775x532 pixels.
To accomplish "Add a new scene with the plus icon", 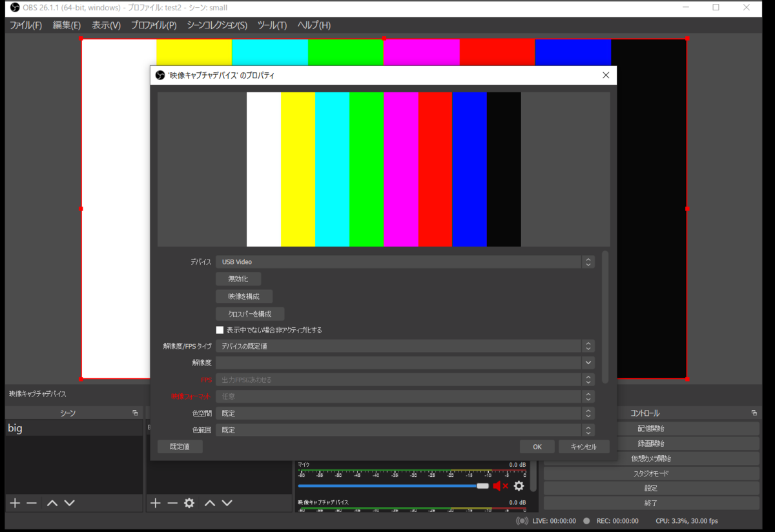I will [x=14, y=503].
